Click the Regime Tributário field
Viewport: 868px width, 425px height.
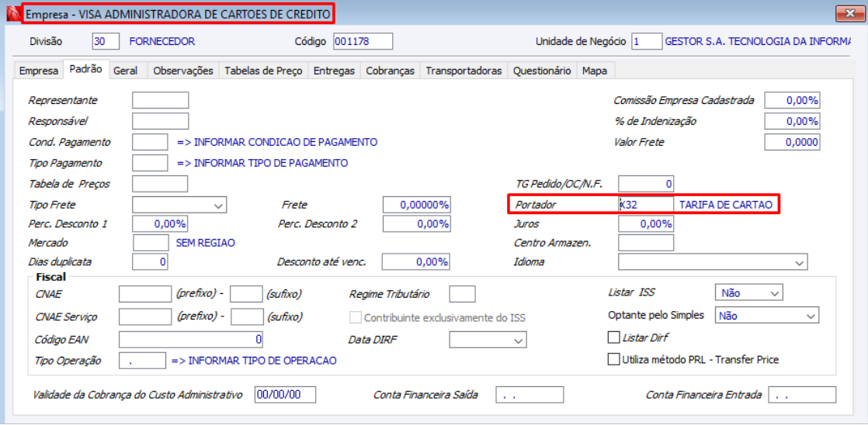pos(462,295)
